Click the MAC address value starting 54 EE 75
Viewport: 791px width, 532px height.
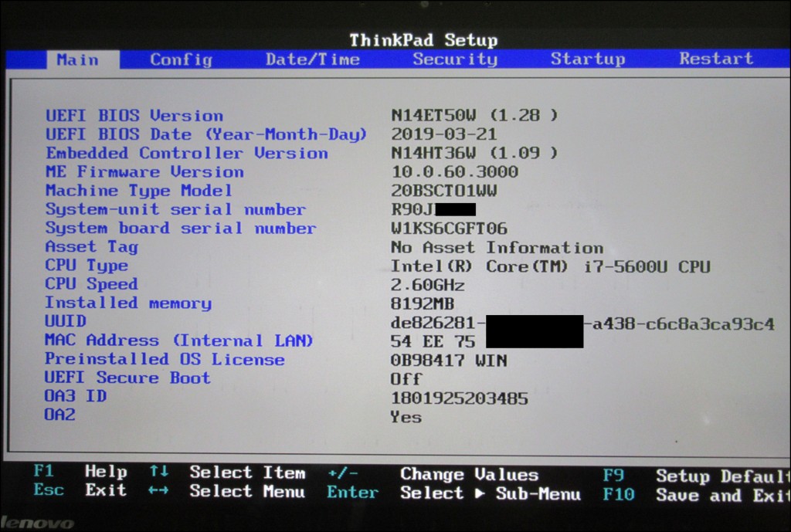[x=433, y=341]
